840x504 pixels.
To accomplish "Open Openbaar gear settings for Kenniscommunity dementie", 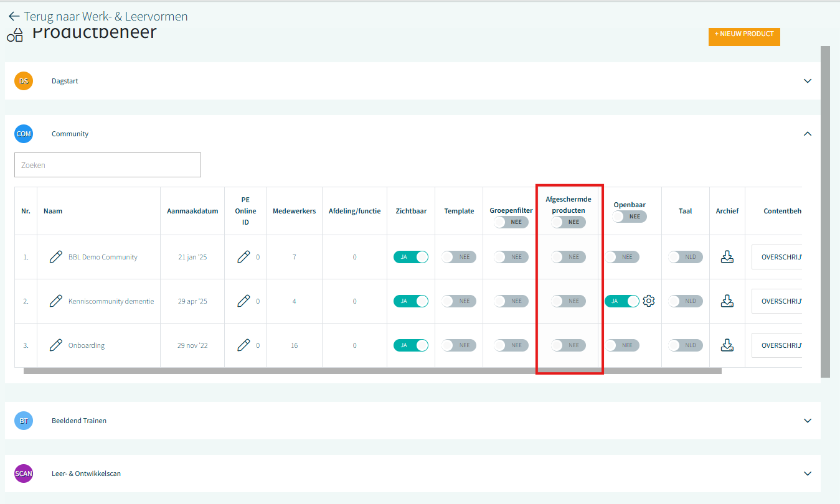I will click(649, 301).
